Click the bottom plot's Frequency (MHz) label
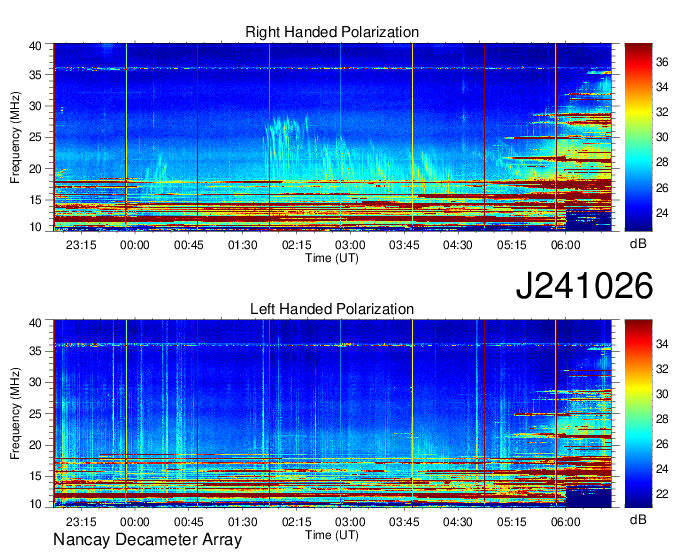 coord(15,414)
